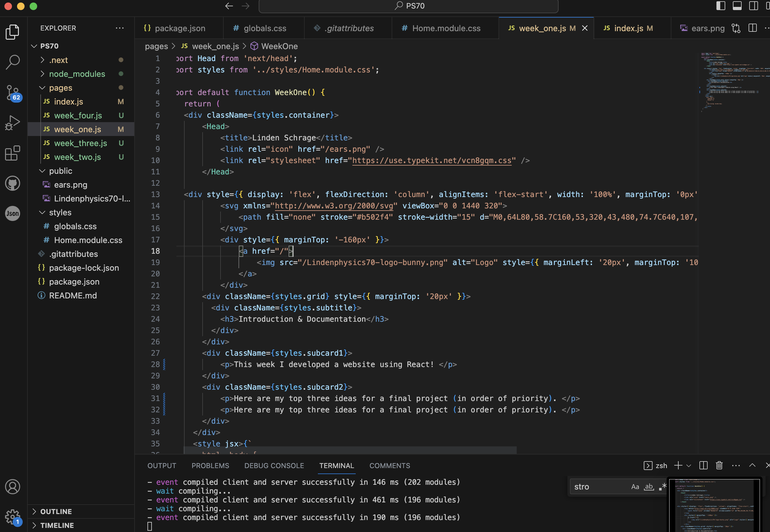This screenshot has height=532, width=770.
Task: Open week_three.js in the explorer
Action: (x=81, y=143)
